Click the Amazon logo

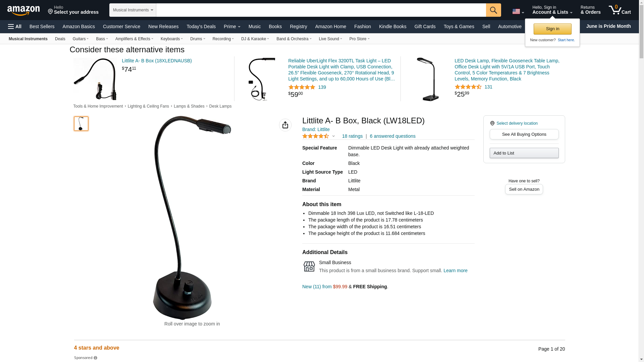point(23,10)
